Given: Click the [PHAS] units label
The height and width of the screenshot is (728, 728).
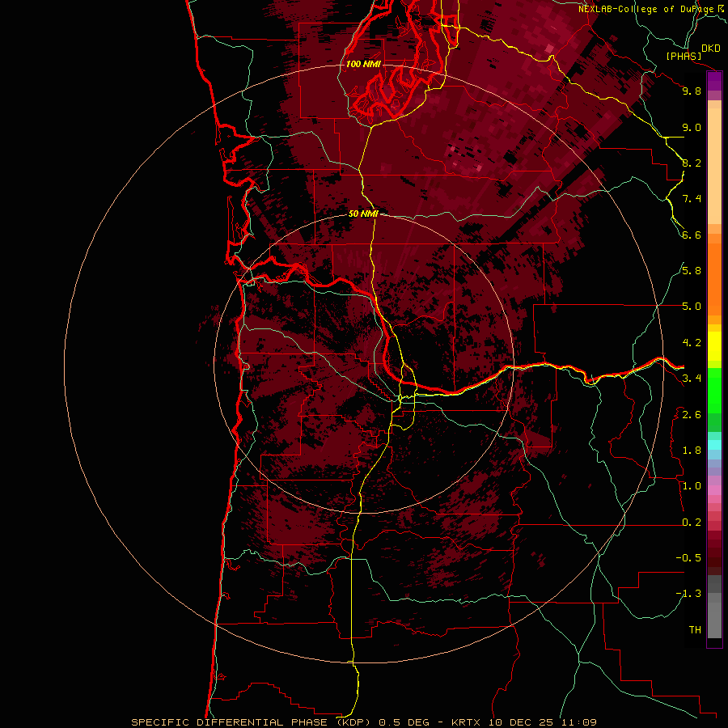Looking at the screenshot, I should pos(684,56).
